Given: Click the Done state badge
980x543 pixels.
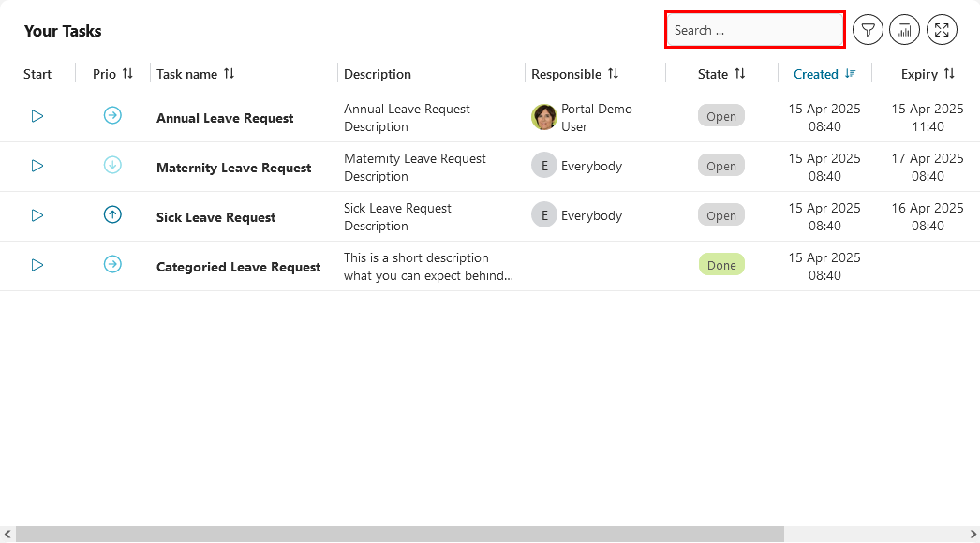Looking at the screenshot, I should pos(721,265).
